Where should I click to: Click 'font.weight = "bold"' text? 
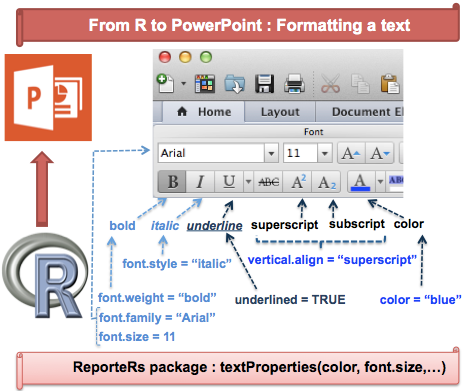click(x=157, y=298)
